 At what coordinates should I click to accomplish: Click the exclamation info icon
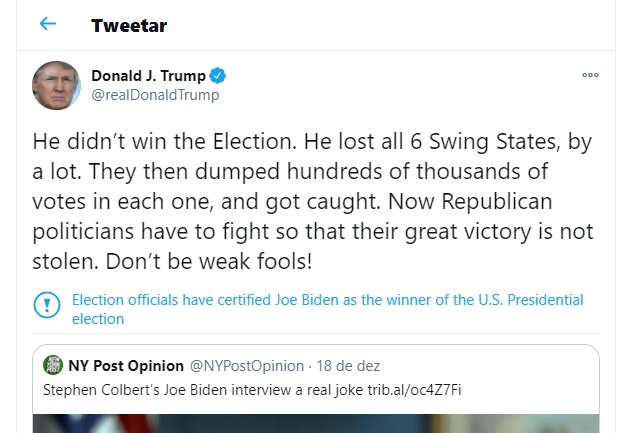pyautogui.click(x=47, y=305)
